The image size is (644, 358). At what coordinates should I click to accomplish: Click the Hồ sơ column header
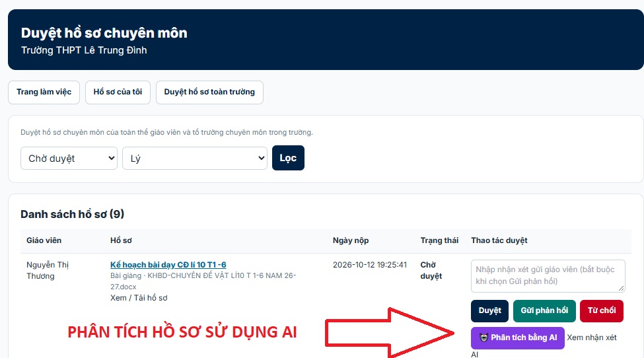[121, 240]
